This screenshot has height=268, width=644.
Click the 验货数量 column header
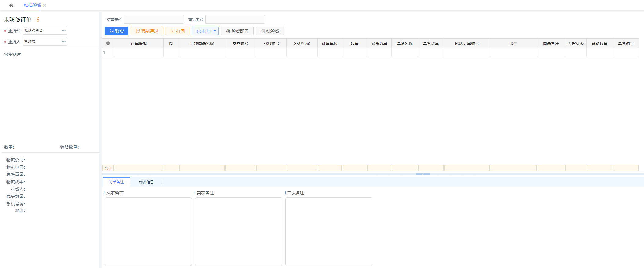379,43
